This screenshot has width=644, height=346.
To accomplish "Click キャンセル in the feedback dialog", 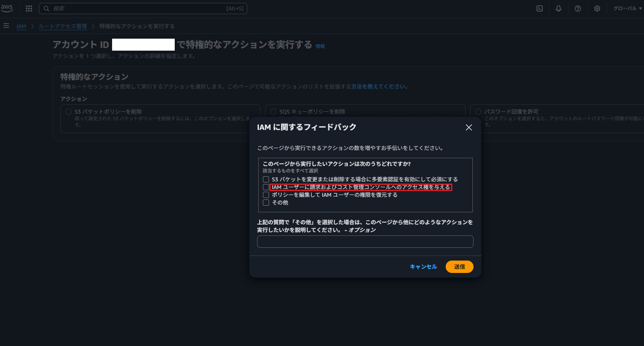I will (423, 267).
